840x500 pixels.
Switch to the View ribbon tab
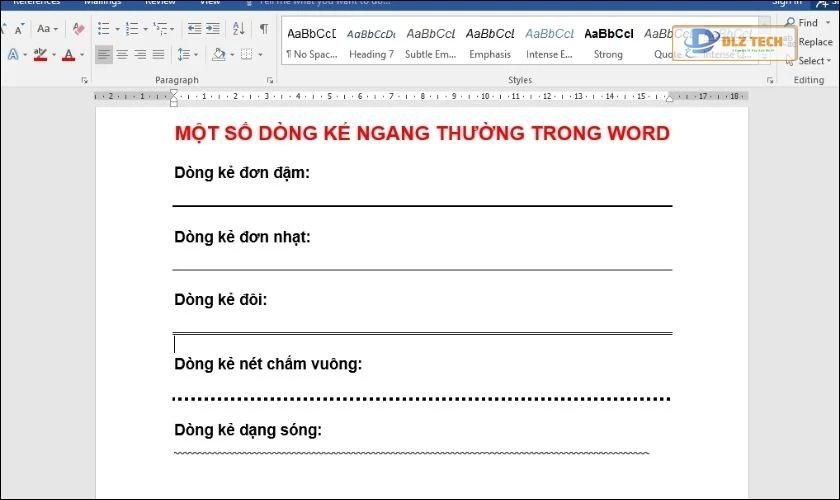click(210, 3)
